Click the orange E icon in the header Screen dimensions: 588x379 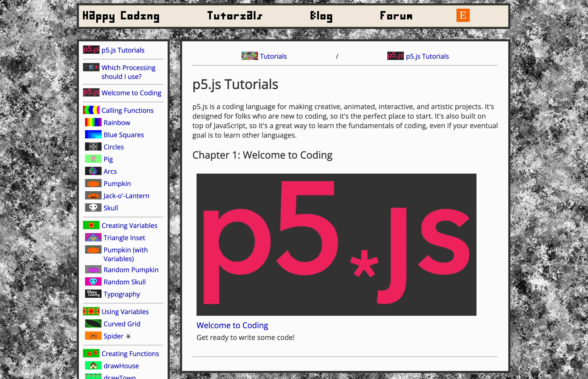[463, 15]
